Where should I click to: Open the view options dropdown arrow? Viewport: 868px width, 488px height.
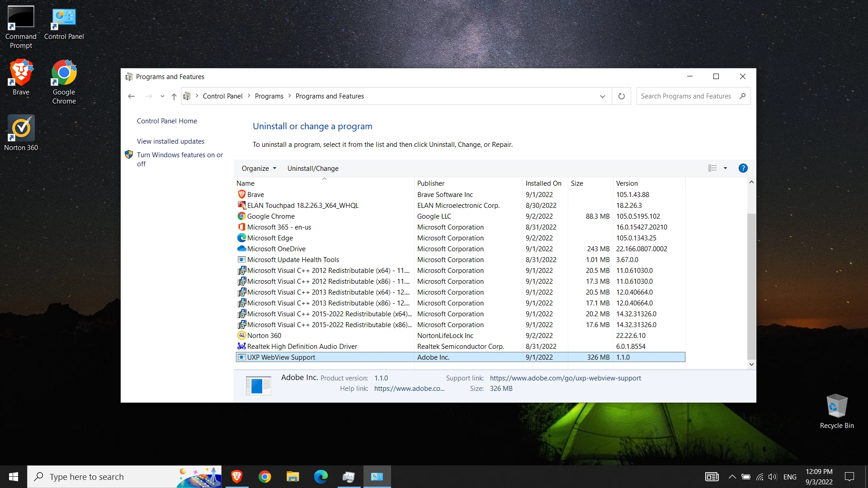pyautogui.click(x=725, y=169)
